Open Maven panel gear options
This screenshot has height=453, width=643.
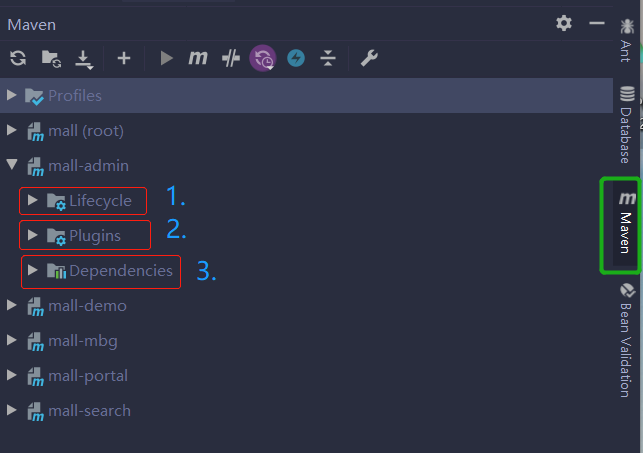pyautogui.click(x=564, y=23)
